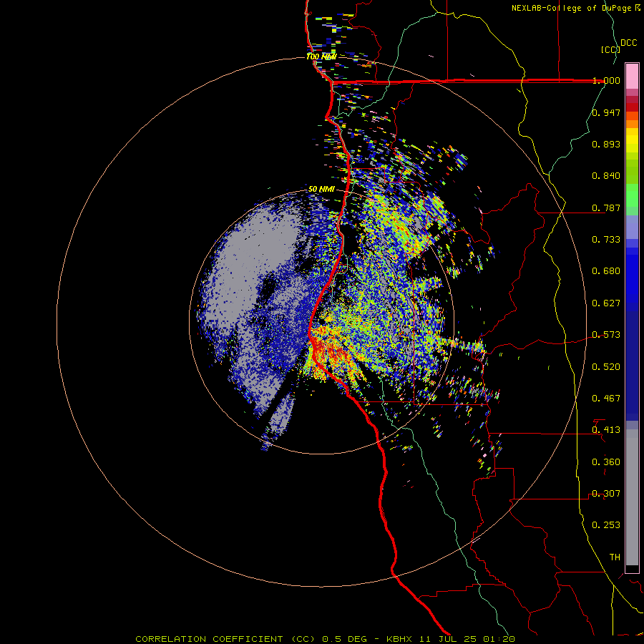Click the 50 NMI range ring label
Image resolution: width=644 pixels, height=644 pixels.
click(321, 190)
